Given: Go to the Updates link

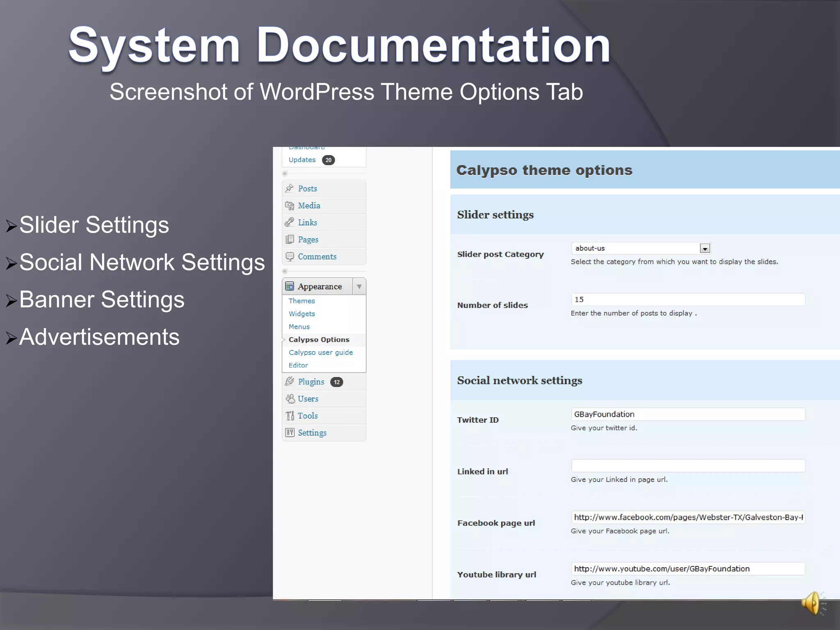Looking at the screenshot, I should click(x=302, y=160).
